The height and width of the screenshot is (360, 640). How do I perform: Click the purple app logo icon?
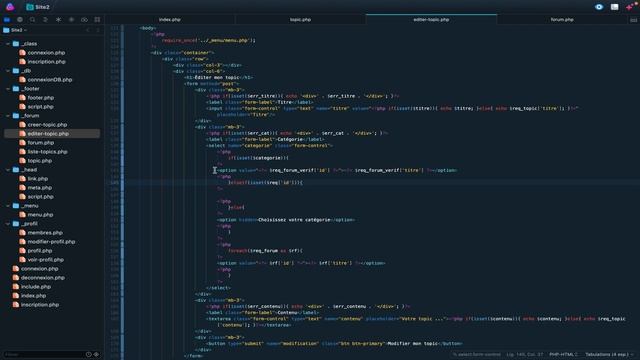click(10, 7)
